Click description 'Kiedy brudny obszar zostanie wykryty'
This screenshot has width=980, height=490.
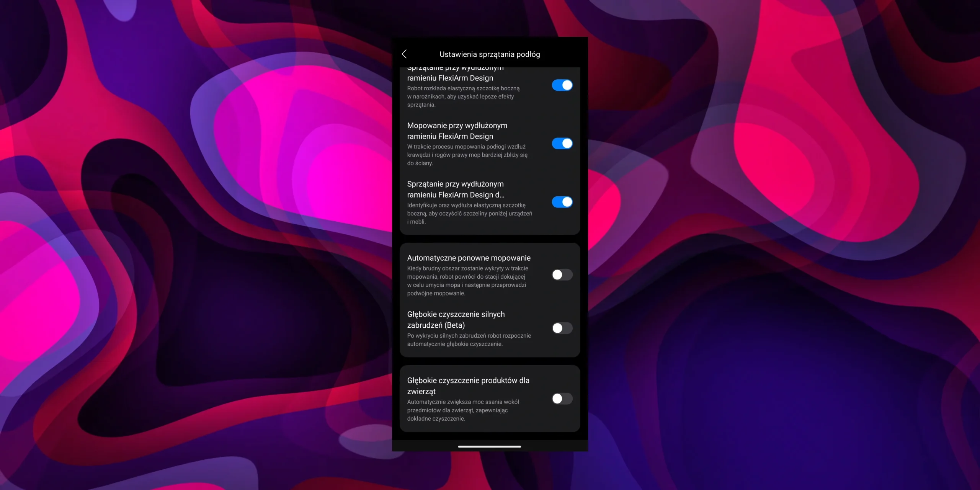click(467, 281)
